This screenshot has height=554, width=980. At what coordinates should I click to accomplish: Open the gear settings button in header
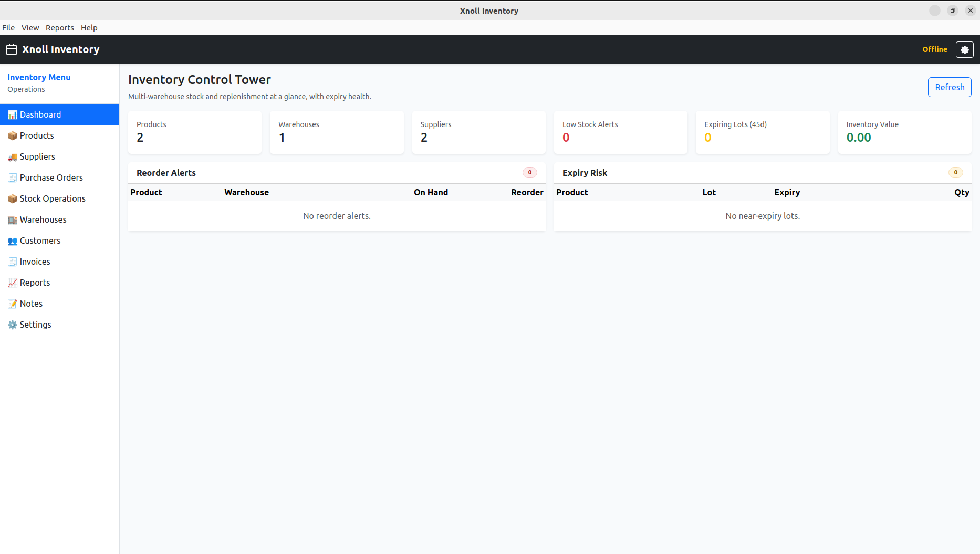point(964,49)
